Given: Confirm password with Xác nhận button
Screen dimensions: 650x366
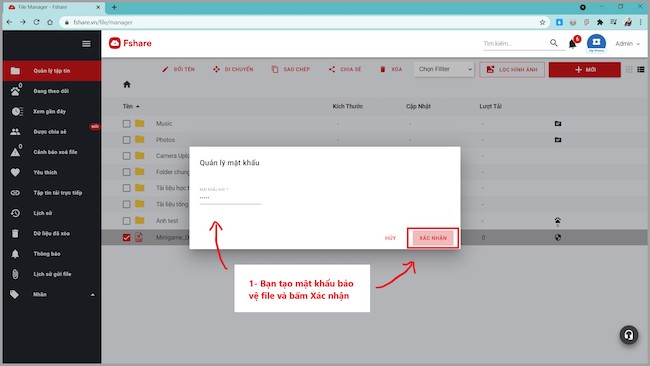Looking at the screenshot, I should [x=433, y=238].
